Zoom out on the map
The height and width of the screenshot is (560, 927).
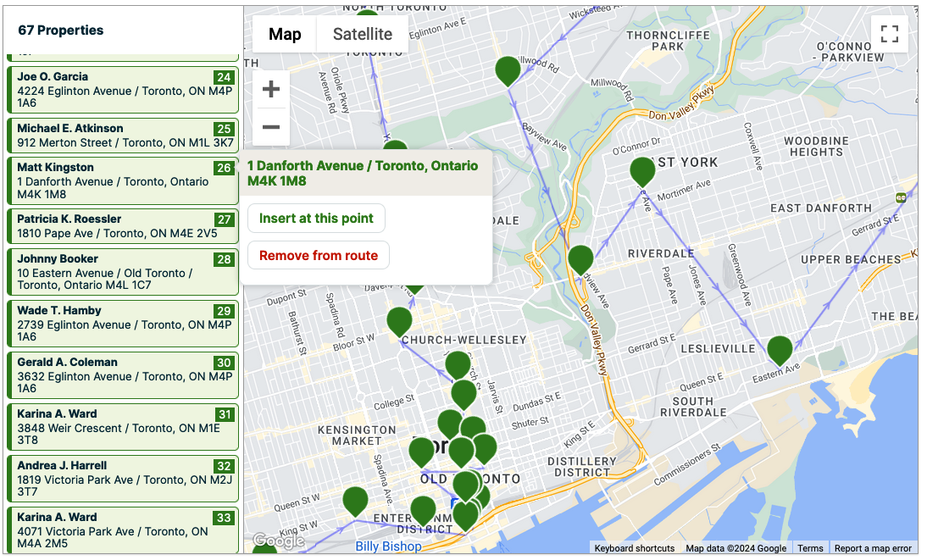coord(270,126)
